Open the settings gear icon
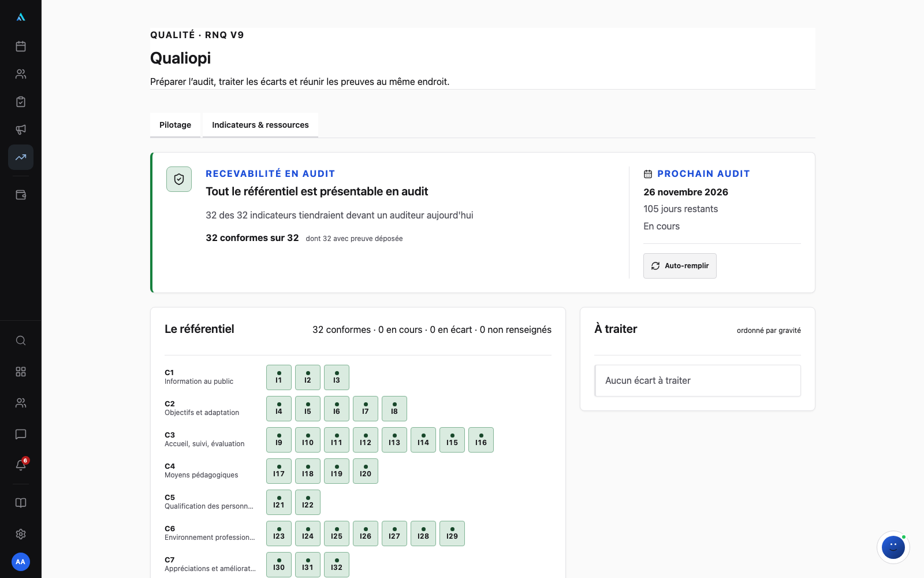 pyautogui.click(x=21, y=534)
